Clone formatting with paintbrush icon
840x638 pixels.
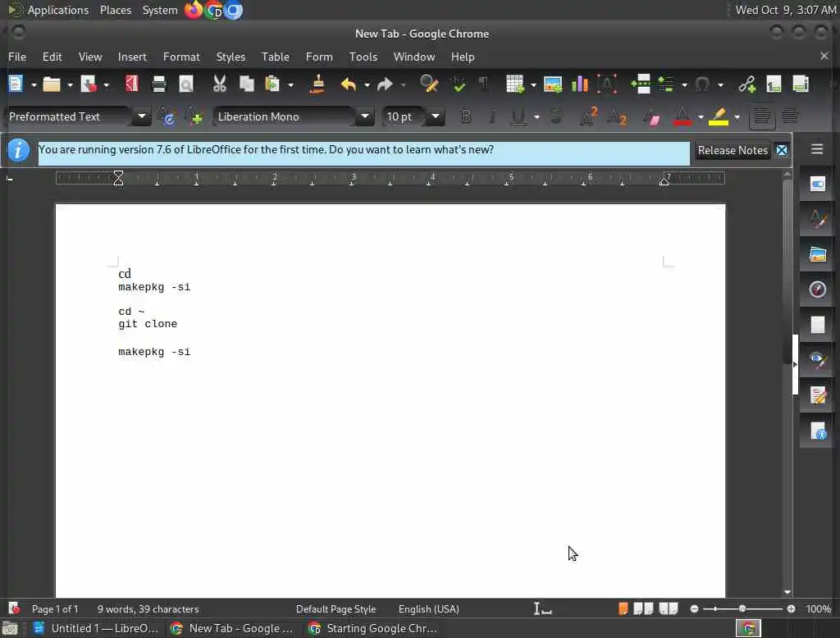click(x=317, y=84)
